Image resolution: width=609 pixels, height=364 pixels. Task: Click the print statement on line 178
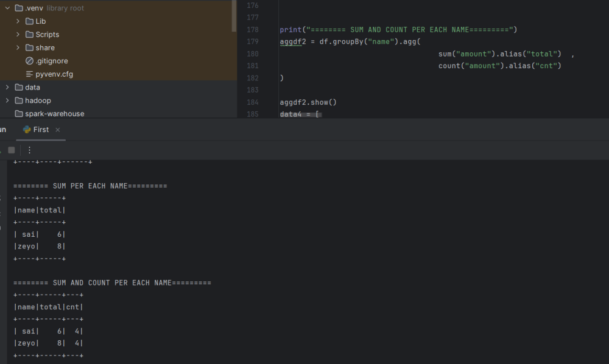398,29
